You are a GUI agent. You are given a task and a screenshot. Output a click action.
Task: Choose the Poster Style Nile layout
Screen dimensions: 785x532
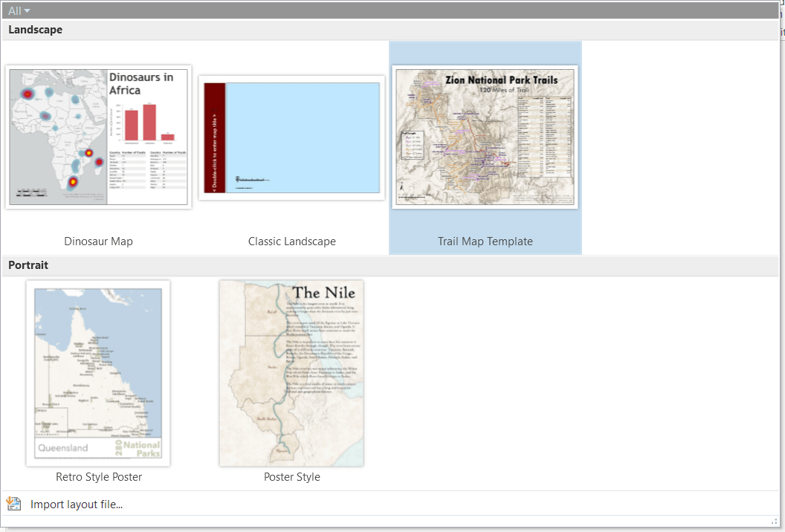(291, 373)
